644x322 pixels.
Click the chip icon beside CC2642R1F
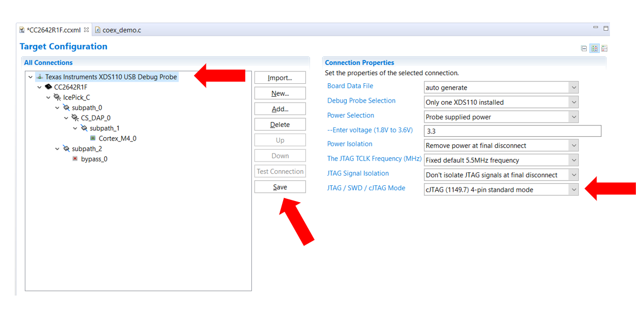click(48, 87)
